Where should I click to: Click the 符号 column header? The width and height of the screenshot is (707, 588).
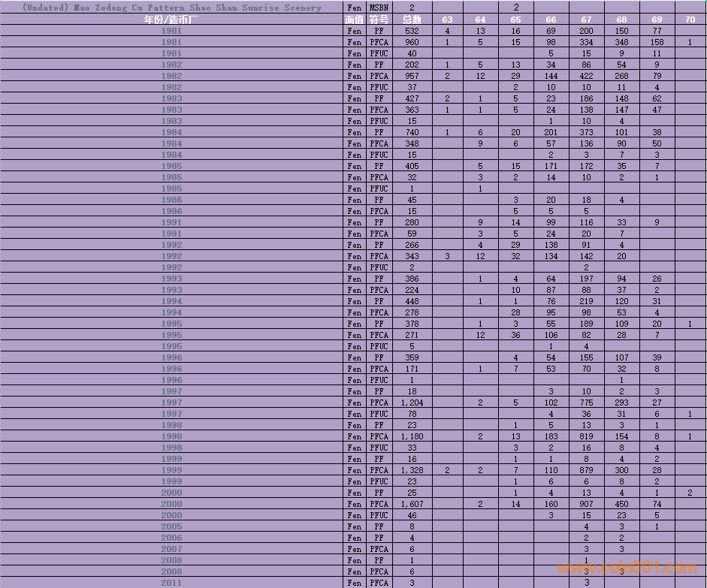coord(379,20)
